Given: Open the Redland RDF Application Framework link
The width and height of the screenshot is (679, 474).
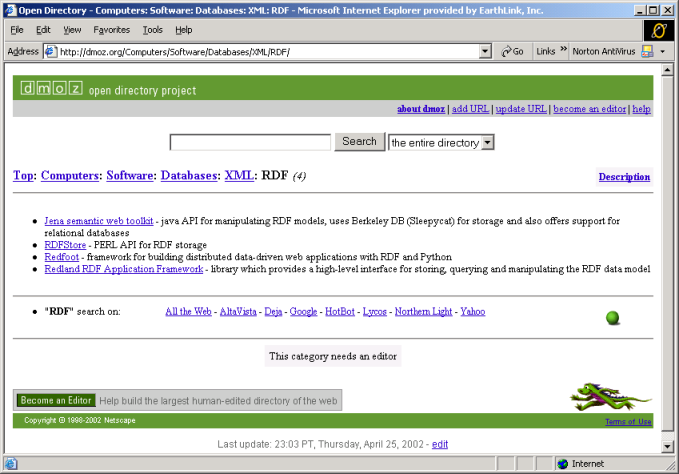Looking at the screenshot, I should 124,269.
